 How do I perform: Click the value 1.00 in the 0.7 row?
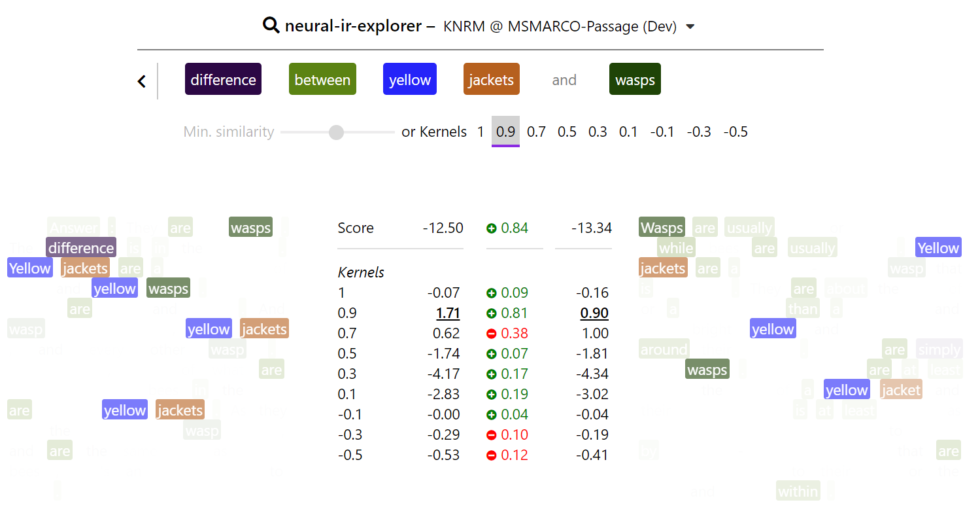click(x=595, y=333)
